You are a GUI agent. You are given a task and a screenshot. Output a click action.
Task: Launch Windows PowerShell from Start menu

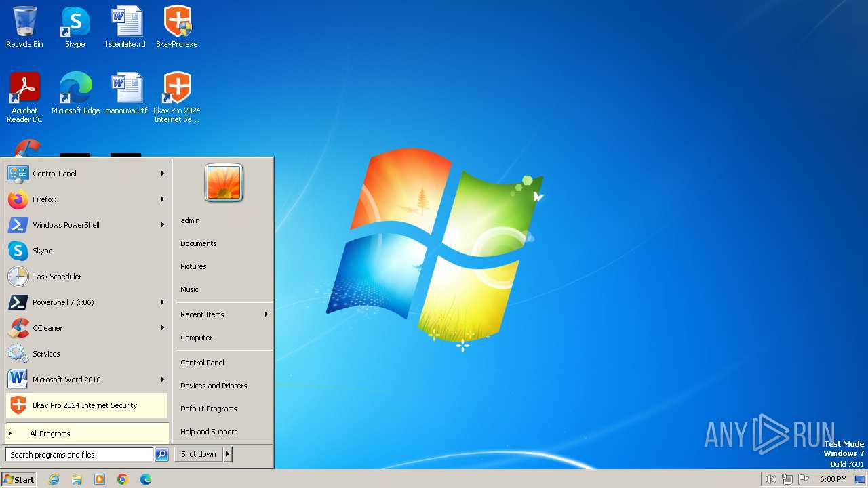[87, 225]
